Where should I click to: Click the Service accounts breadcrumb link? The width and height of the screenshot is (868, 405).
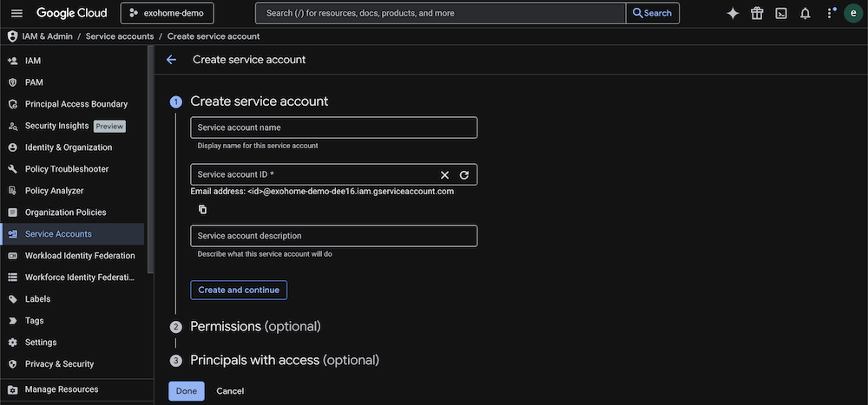120,36
